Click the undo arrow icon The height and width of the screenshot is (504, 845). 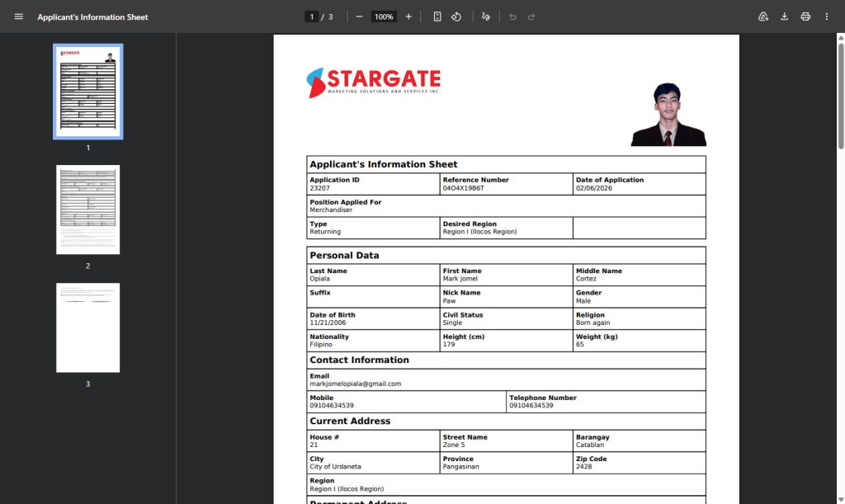[512, 16]
